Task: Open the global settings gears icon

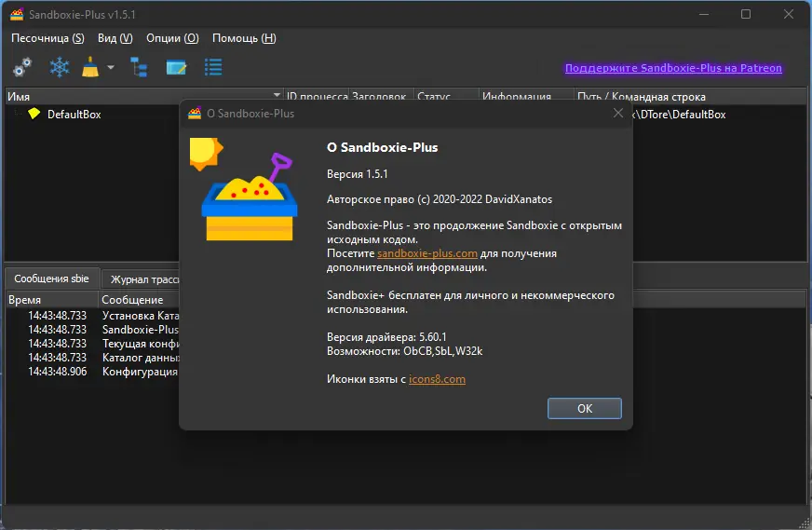Action: (x=22, y=67)
